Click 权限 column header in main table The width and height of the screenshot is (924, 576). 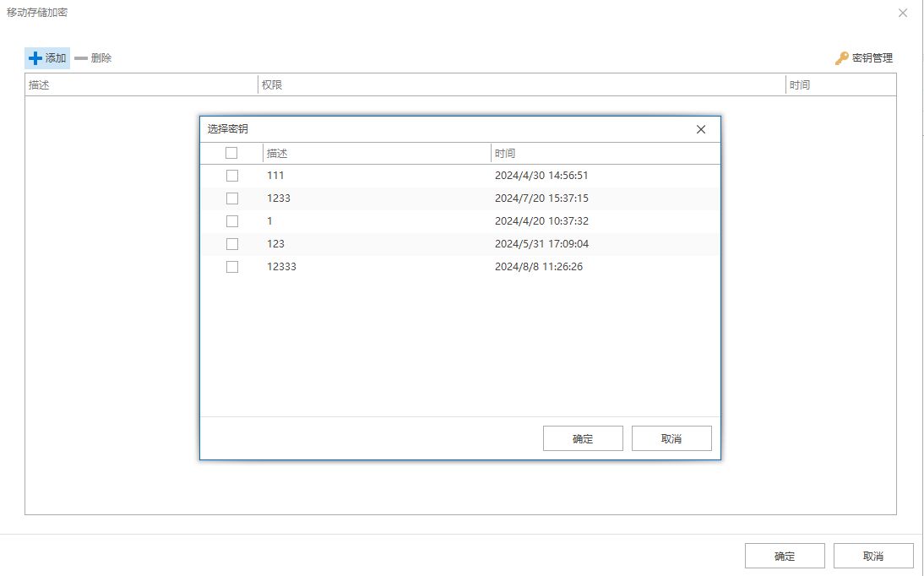[522, 85]
